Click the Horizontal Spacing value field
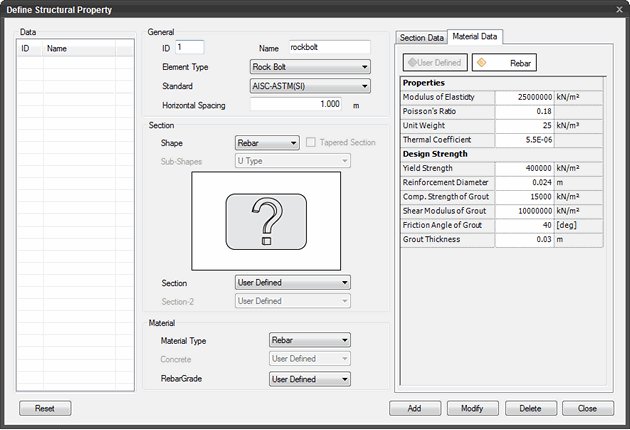 coord(296,104)
